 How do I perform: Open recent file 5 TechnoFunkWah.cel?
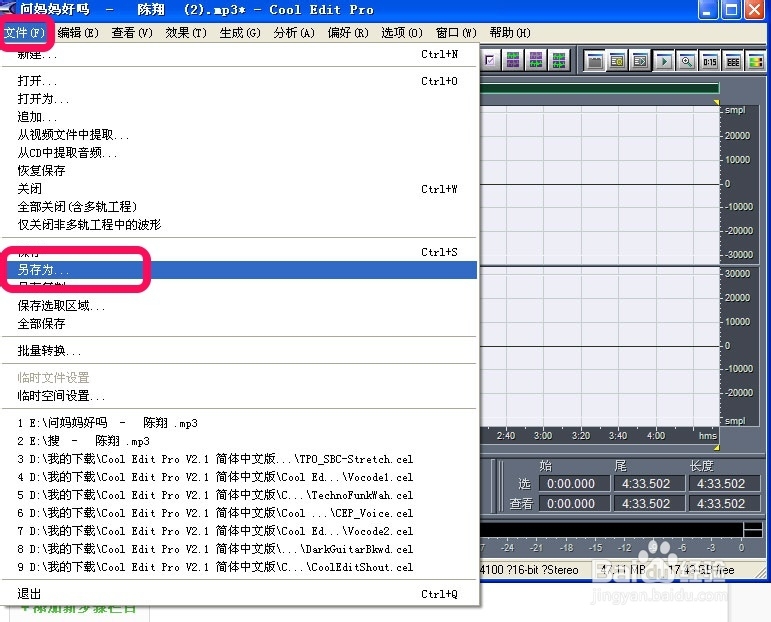[239, 495]
